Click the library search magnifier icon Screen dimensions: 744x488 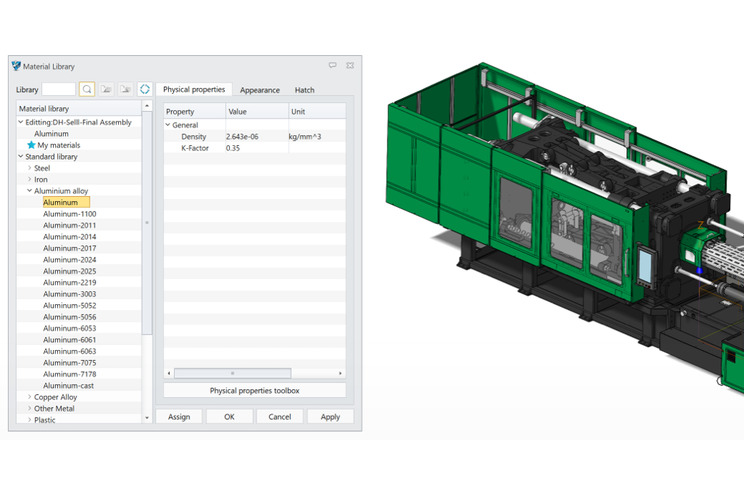pos(87,89)
